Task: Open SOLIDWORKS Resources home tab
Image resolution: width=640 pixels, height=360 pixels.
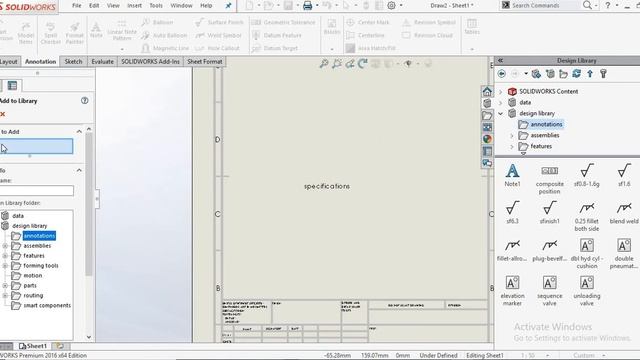Action: (487, 91)
